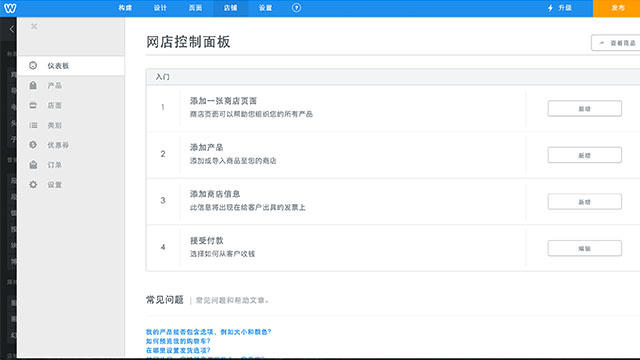Click the orders icon
The width and height of the screenshot is (640, 360).
click(33, 165)
